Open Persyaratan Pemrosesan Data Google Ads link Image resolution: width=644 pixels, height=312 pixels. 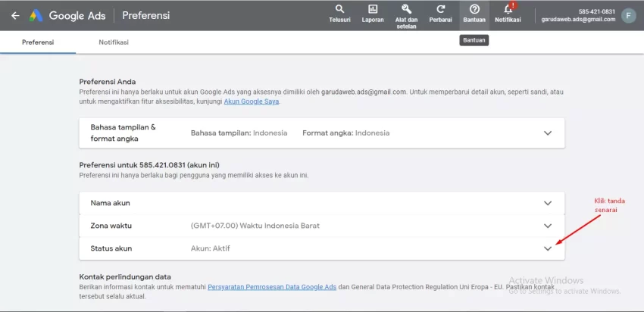pos(272,287)
